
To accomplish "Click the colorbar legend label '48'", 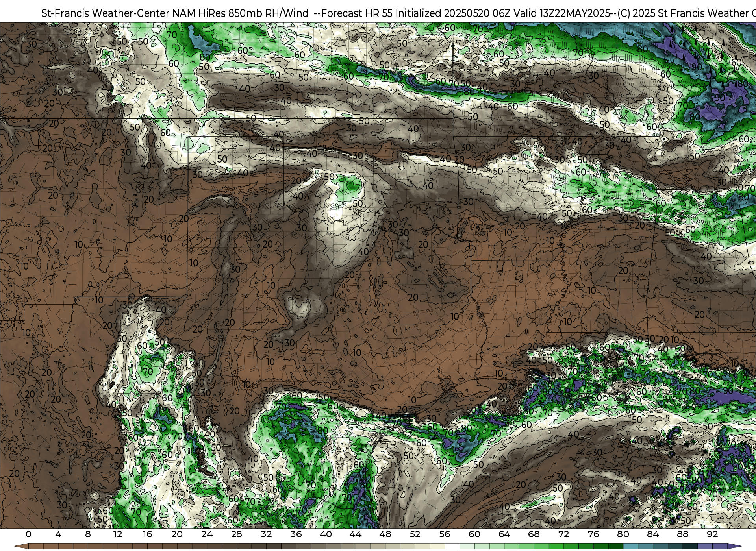I will 385,534.
